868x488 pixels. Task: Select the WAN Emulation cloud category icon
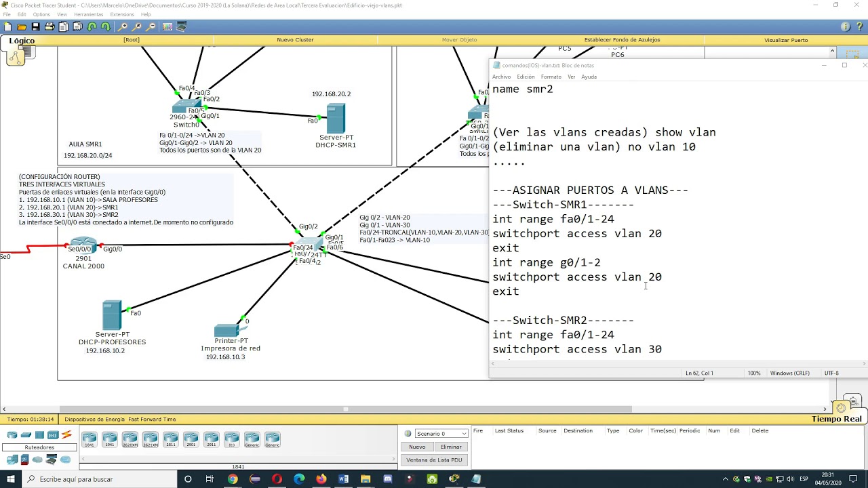(x=38, y=460)
